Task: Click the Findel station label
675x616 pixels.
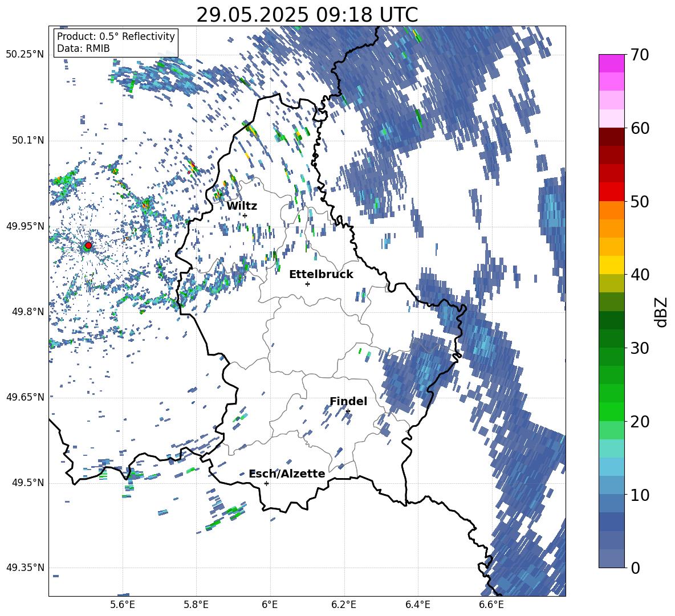Action: point(348,401)
